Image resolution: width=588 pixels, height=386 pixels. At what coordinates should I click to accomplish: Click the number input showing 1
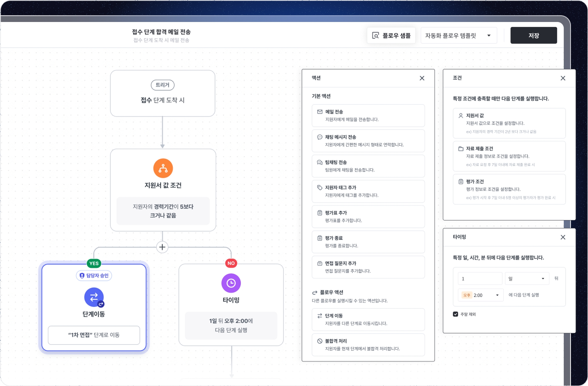point(480,278)
